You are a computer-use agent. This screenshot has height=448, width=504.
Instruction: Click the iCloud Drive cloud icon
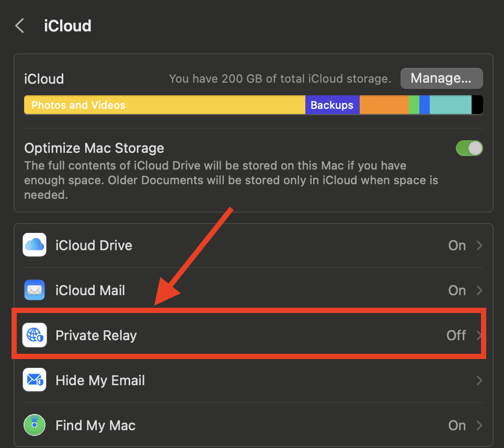35,245
